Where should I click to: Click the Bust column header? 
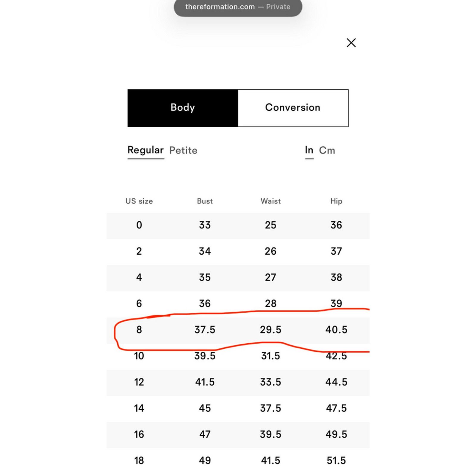click(205, 201)
